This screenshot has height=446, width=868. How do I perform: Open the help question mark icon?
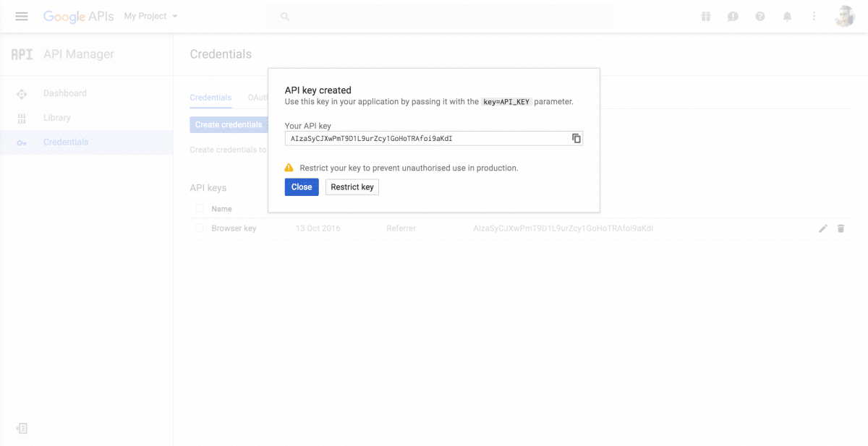point(759,16)
